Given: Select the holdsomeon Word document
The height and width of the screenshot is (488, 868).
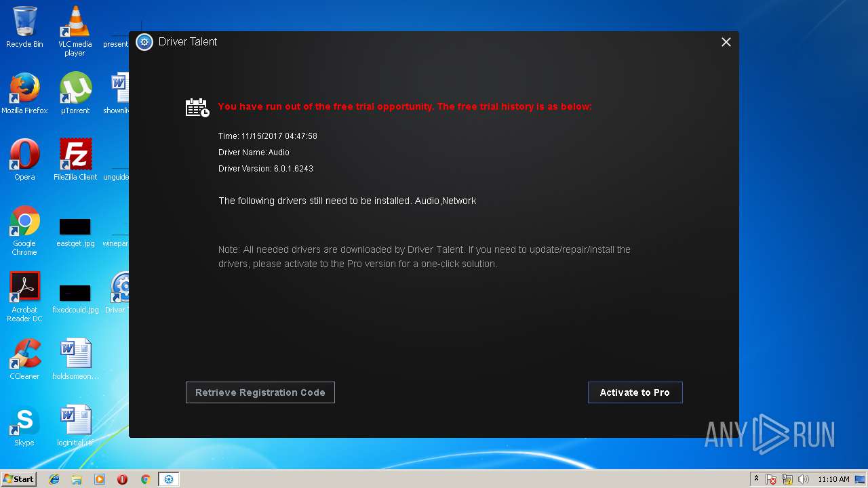Looking at the screenshot, I should (x=75, y=359).
